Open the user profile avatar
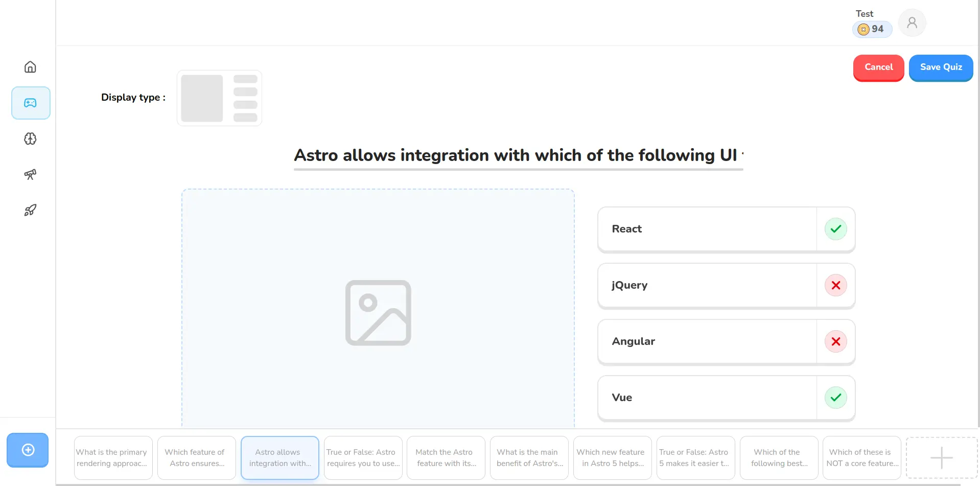 coord(912,23)
